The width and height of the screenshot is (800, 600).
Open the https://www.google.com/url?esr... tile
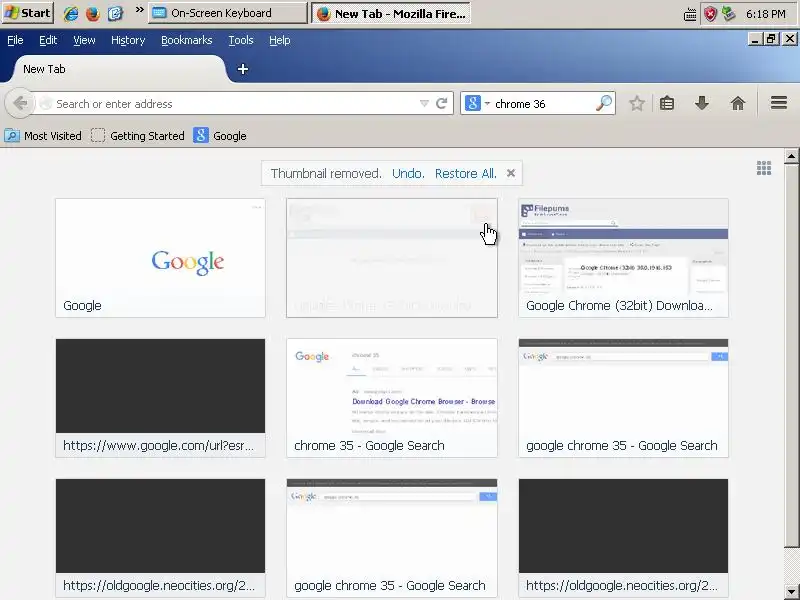160,398
